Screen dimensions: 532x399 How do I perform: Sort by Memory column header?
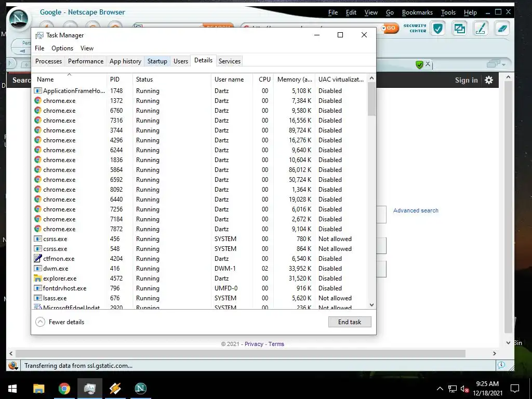click(x=294, y=79)
